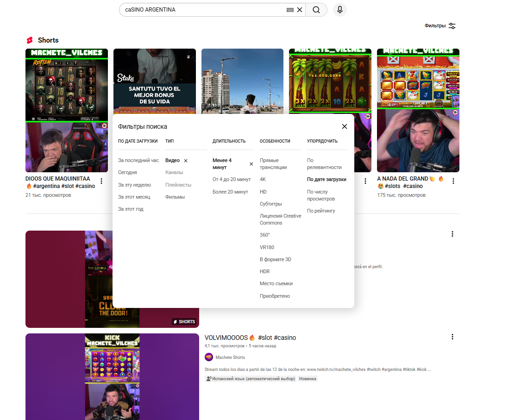Clear search text with the X icon
Image resolution: width=515 pixels, height=420 pixels.
(x=300, y=10)
